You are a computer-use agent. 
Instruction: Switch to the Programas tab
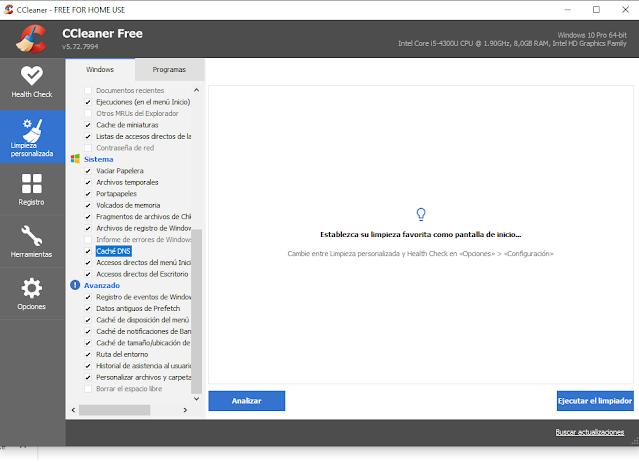click(x=169, y=70)
